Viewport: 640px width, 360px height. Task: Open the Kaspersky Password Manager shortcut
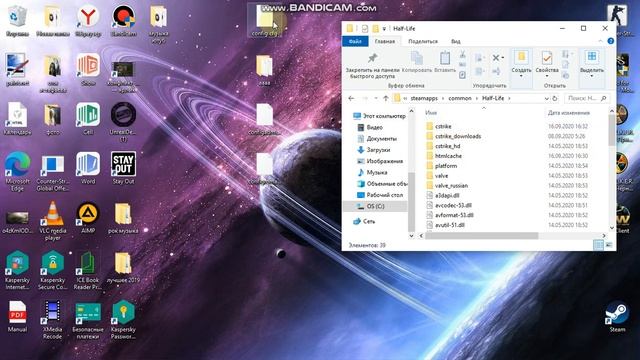click(123, 320)
